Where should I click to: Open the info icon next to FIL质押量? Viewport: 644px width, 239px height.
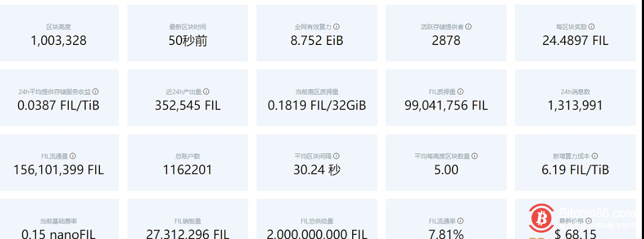click(x=461, y=91)
